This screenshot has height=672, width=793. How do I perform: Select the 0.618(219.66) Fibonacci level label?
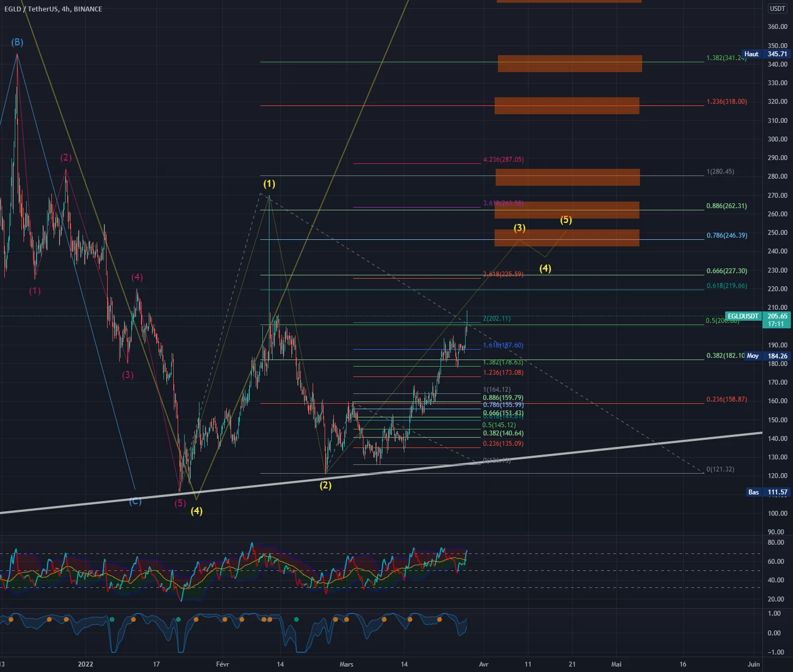tap(726, 286)
